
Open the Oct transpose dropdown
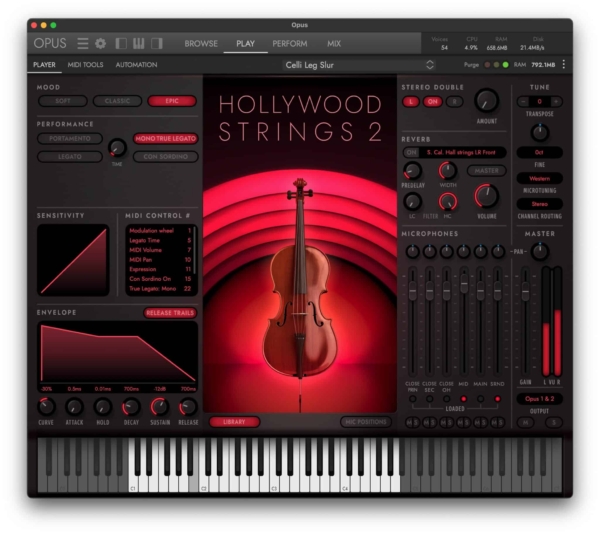pos(540,153)
